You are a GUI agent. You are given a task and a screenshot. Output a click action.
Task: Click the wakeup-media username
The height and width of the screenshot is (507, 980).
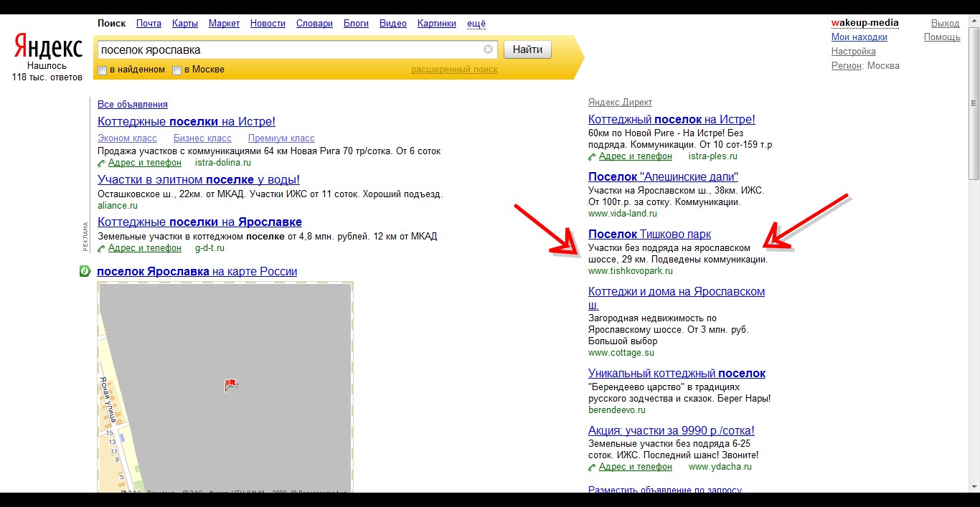[x=865, y=23]
